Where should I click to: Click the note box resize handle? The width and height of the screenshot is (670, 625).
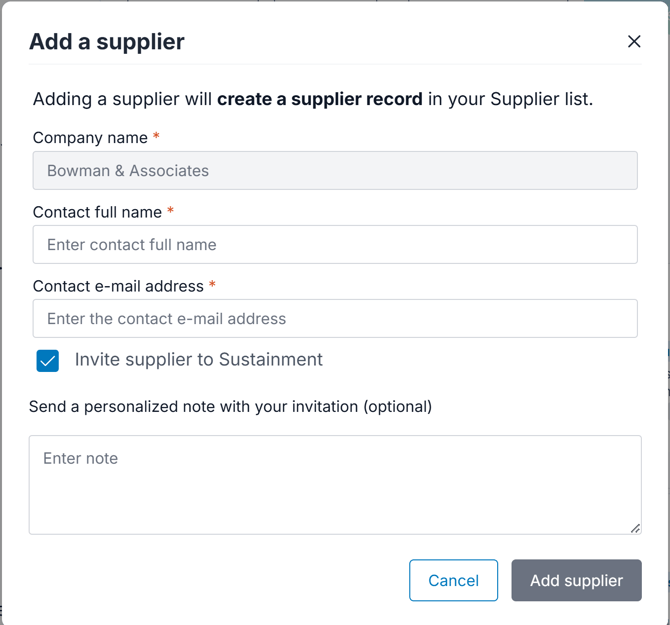coord(635,528)
